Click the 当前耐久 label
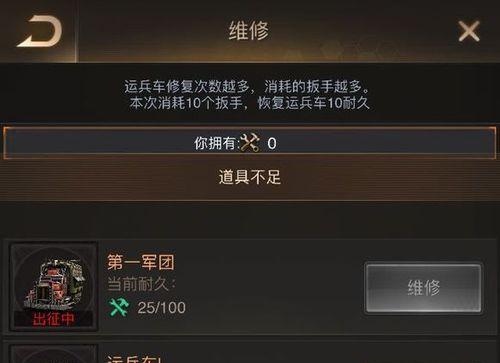Screen dimensions: 500x363 [x=141, y=284]
